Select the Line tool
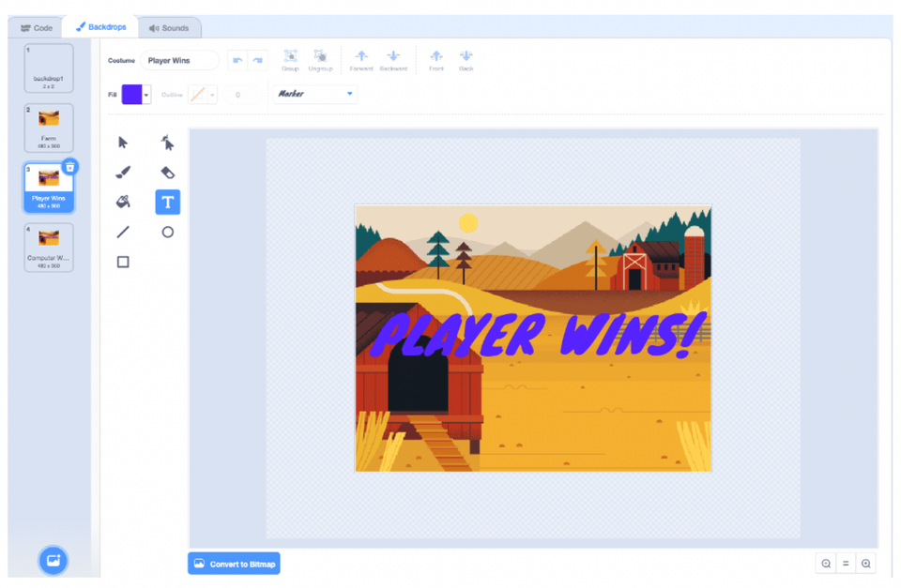Image resolution: width=901 pixels, height=588 pixels. pos(123,232)
